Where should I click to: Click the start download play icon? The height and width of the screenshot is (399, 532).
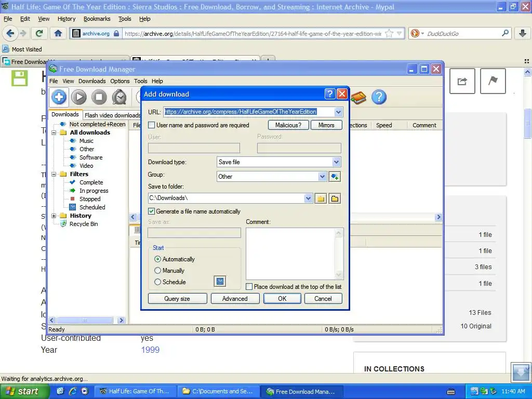(x=79, y=97)
